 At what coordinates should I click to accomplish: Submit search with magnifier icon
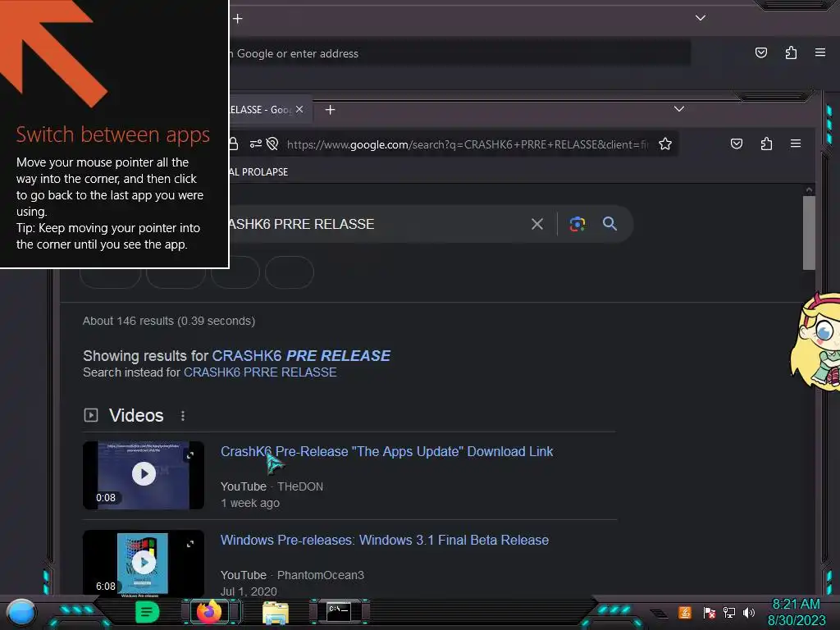coord(609,224)
